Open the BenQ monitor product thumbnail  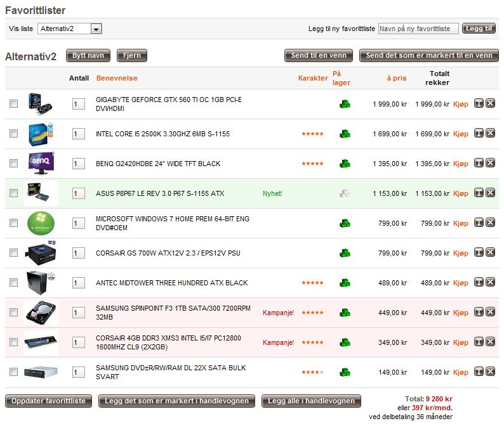pyautogui.click(x=41, y=163)
